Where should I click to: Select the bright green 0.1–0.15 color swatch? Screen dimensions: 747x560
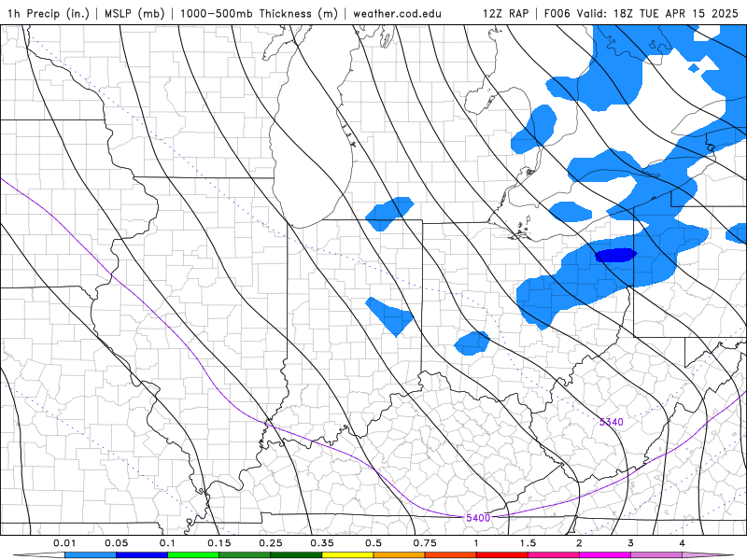tap(193, 555)
